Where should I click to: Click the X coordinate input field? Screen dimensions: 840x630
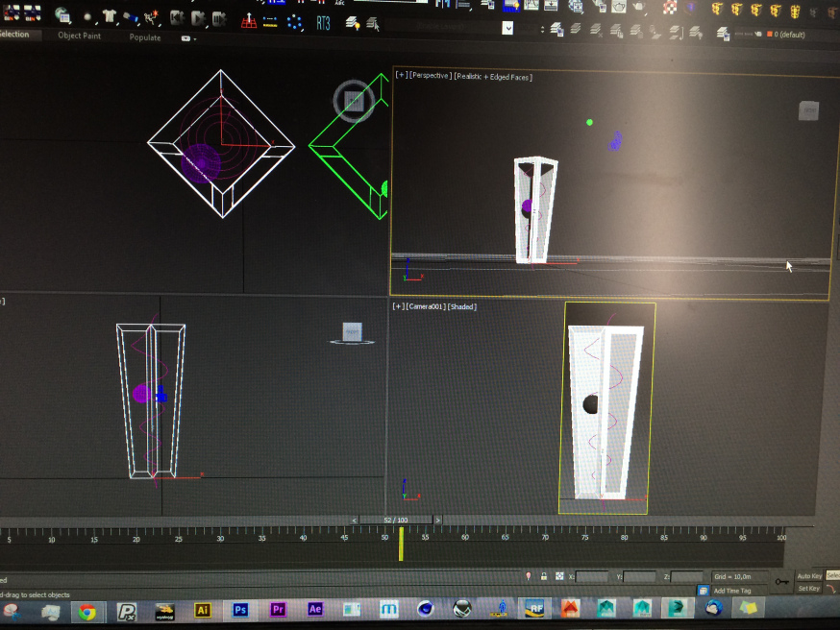pos(592,576)
